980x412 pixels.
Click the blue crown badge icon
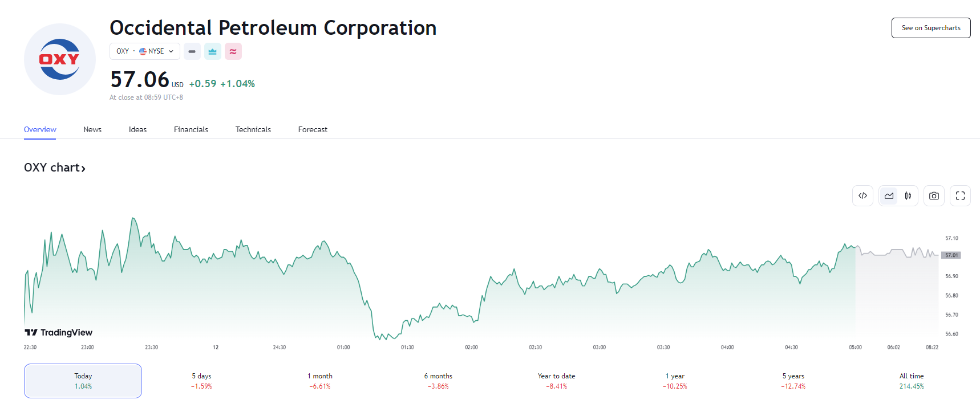(x=213, y=51)
